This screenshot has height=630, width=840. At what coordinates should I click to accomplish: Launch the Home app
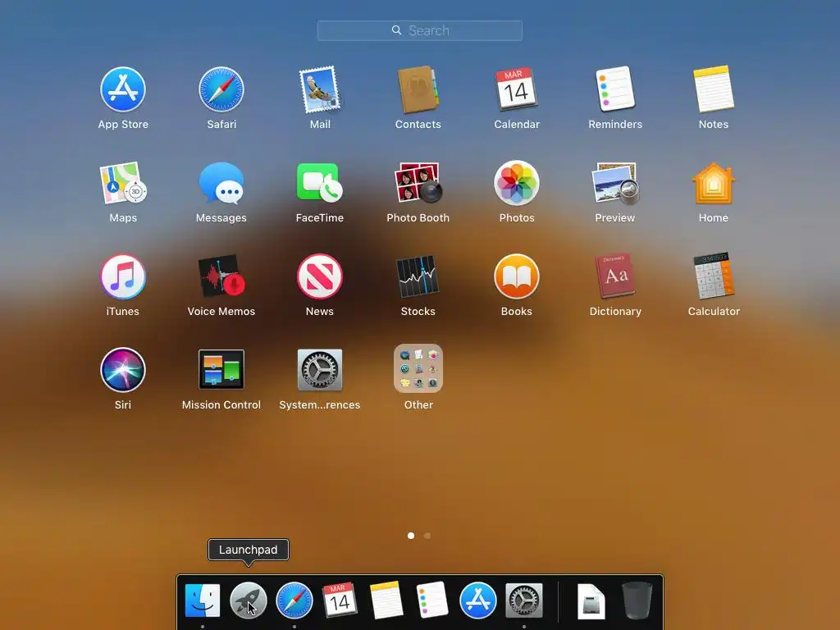(x=714, y=183)
